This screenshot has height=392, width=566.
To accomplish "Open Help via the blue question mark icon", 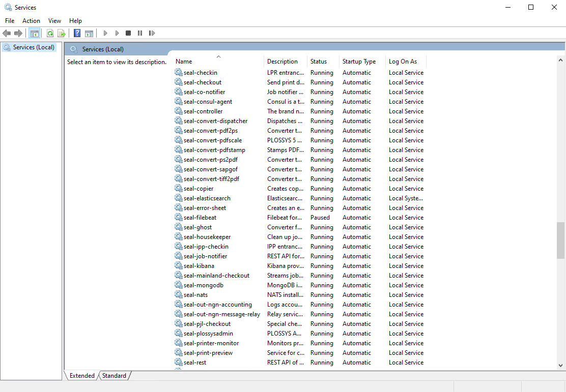I will tap(77, 33).
